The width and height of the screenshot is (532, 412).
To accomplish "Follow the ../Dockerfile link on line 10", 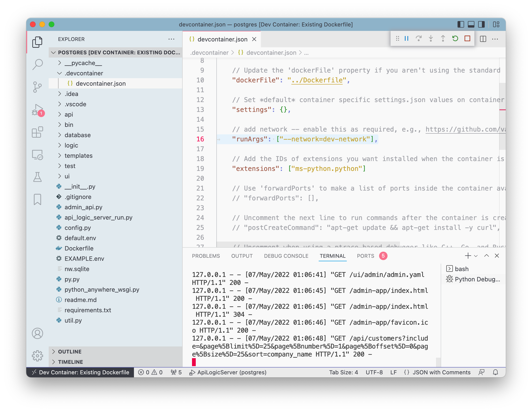I will [317, 80].
